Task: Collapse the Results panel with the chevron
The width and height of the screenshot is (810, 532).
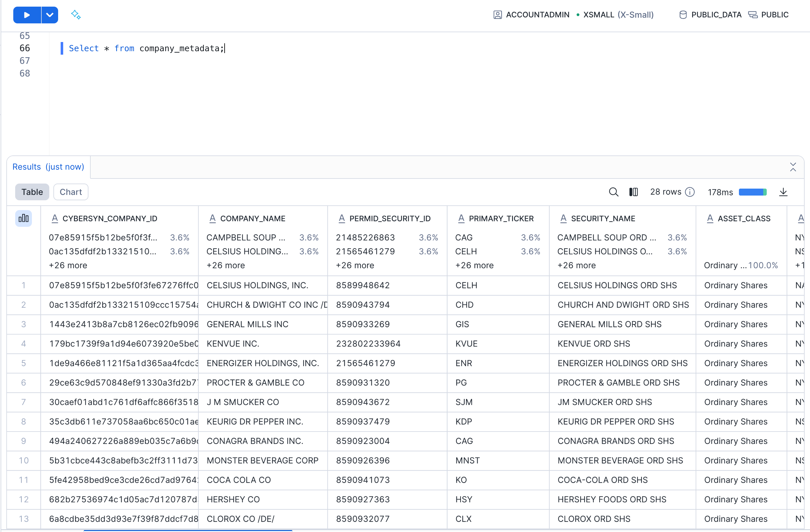Action: (x=793, y=167)
